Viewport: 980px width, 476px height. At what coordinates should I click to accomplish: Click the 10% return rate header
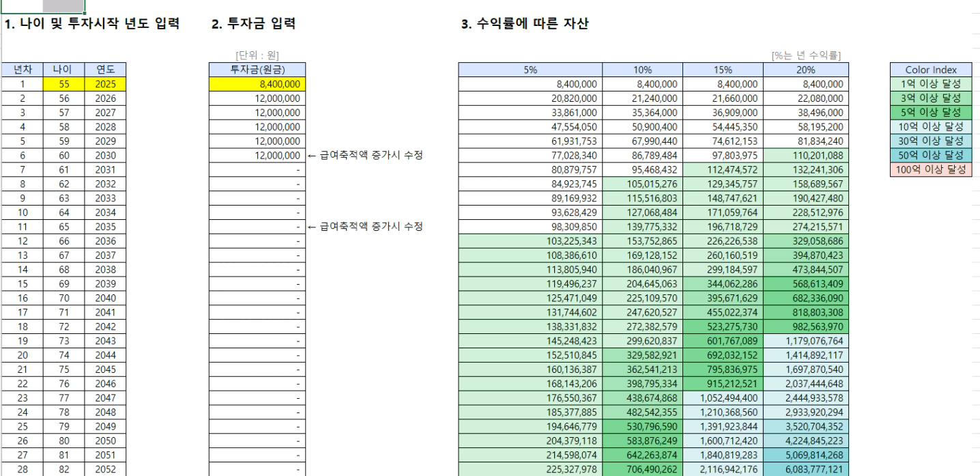click(x=642, y=70)
